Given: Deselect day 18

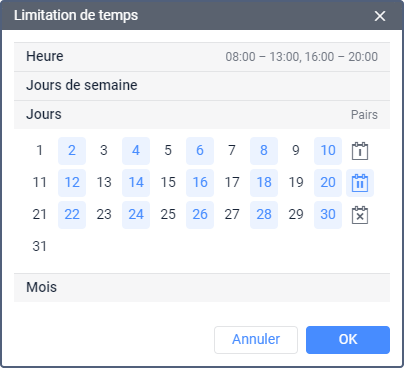Looking at the screenshot, I should pyautogui.click(x=264, y=183).
